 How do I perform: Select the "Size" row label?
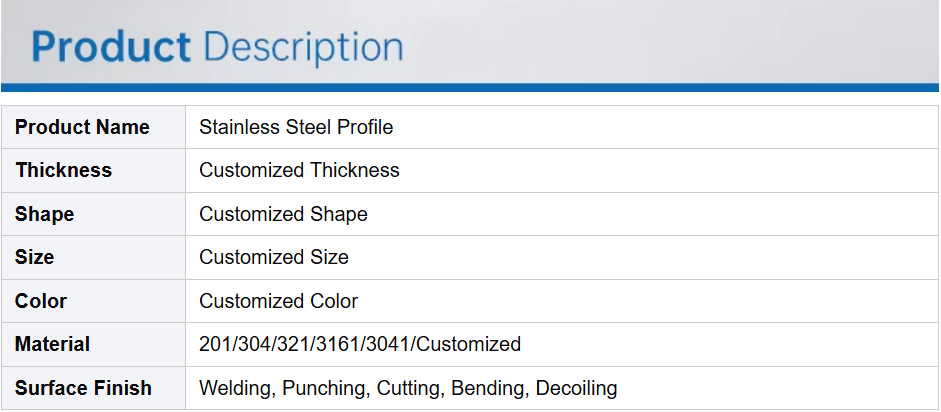[35, 257]
